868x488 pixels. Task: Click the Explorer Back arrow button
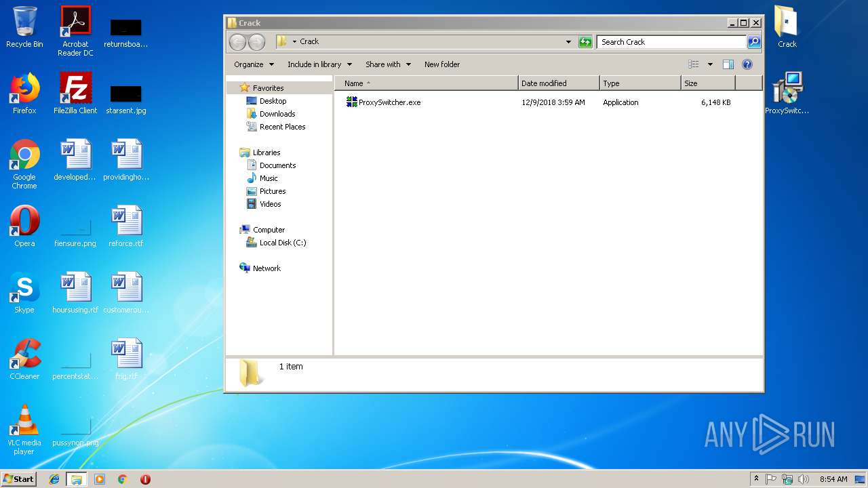237,42
